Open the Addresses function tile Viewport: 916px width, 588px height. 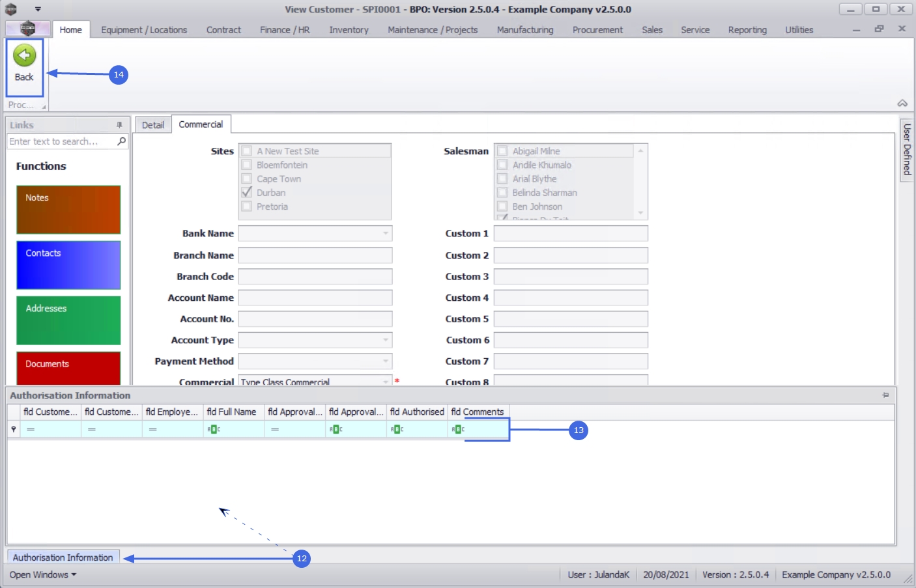click(68, 320)
